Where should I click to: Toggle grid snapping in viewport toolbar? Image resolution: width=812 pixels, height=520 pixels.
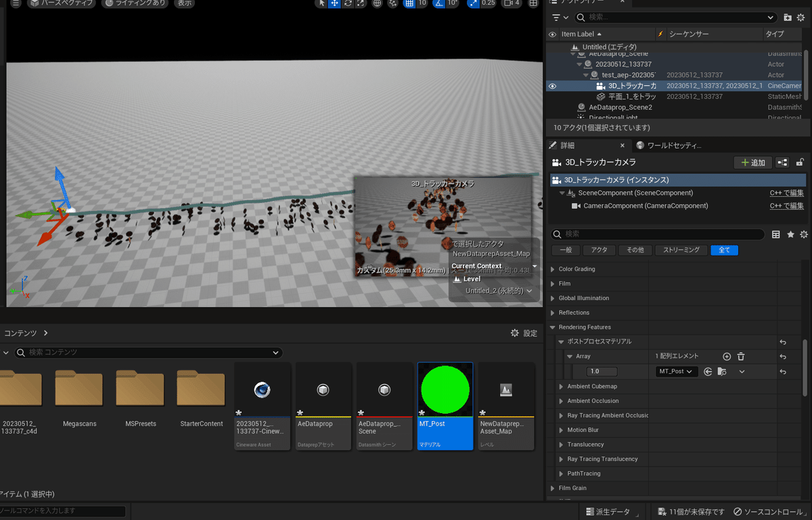pos(409,3)
